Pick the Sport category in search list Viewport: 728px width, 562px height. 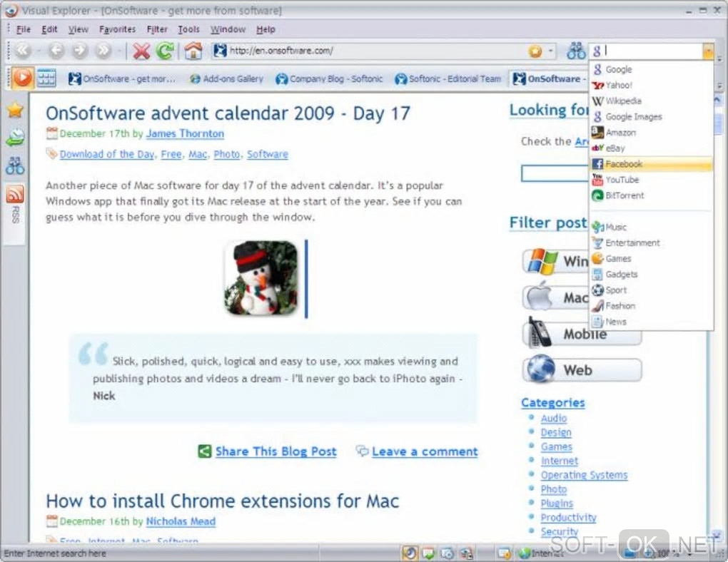click(651, 290)
